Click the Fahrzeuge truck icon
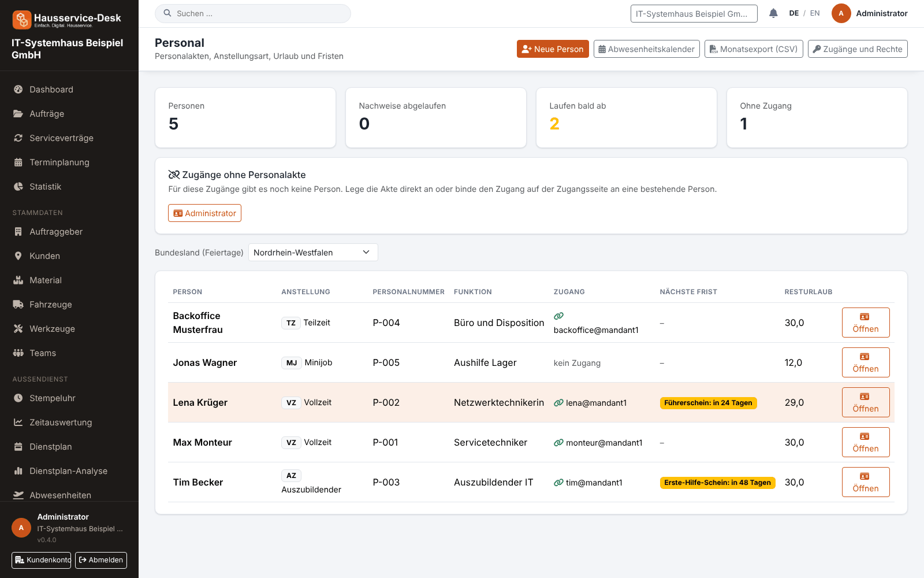This screenshot has height=578, width=924. [x=18, y=305]
